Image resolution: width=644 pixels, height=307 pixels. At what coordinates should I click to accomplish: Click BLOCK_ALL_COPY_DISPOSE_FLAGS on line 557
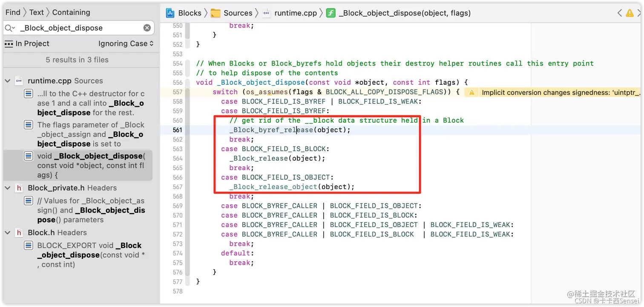(384, 92)
